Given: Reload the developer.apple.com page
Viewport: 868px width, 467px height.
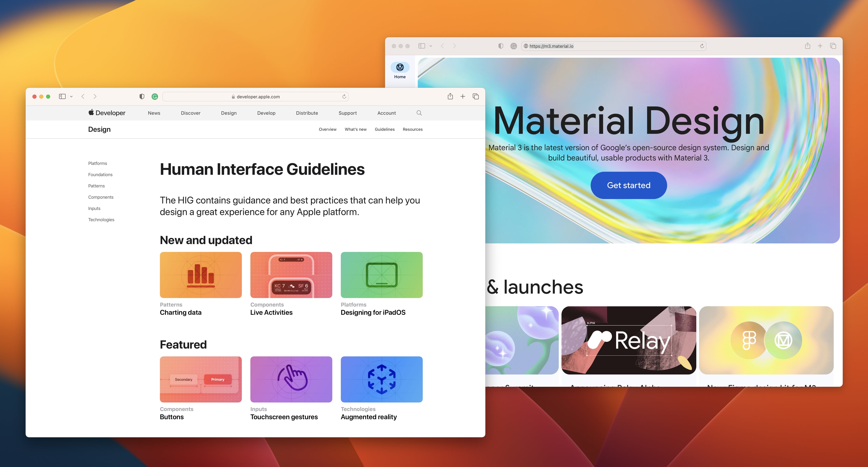Looking at the screenshot, I should 344,97.
